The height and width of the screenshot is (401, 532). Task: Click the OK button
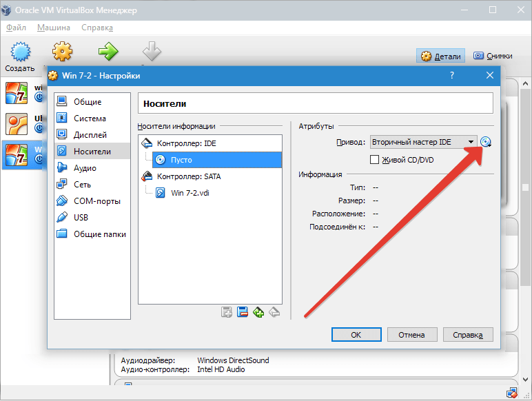356,335
